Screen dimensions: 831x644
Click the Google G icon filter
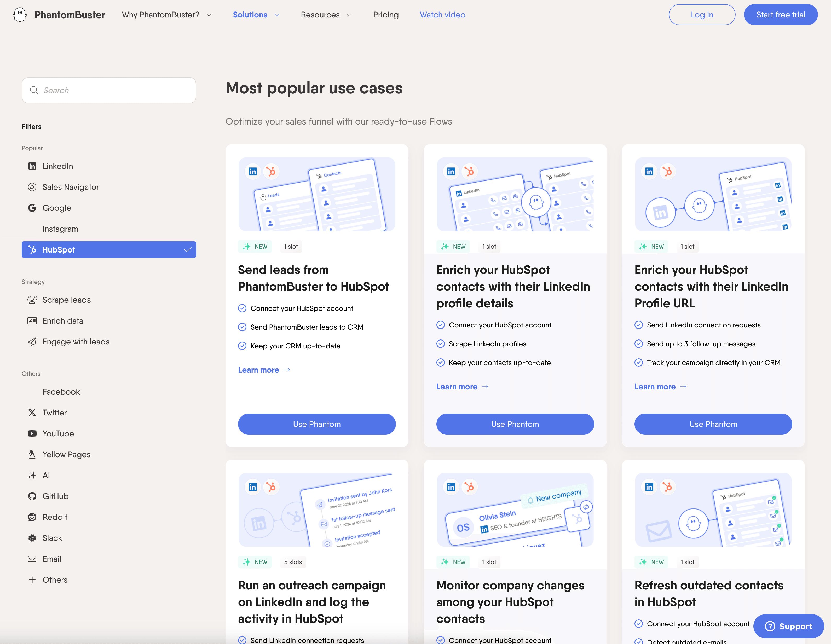(32, 208)
